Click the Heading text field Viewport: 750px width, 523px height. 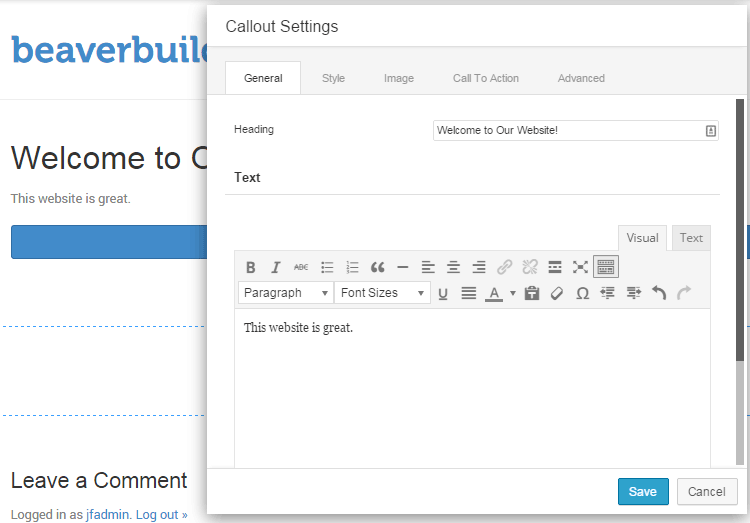click(575, 130)
